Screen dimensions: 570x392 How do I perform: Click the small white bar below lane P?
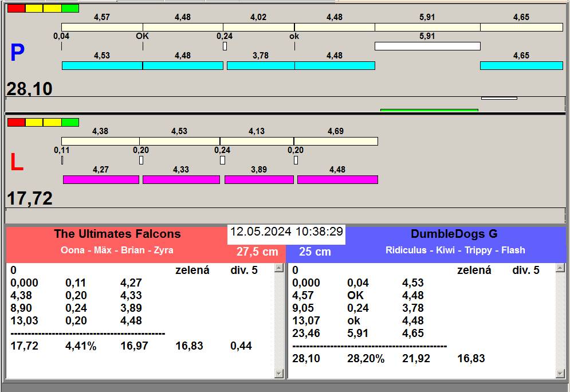pos(499,98)
